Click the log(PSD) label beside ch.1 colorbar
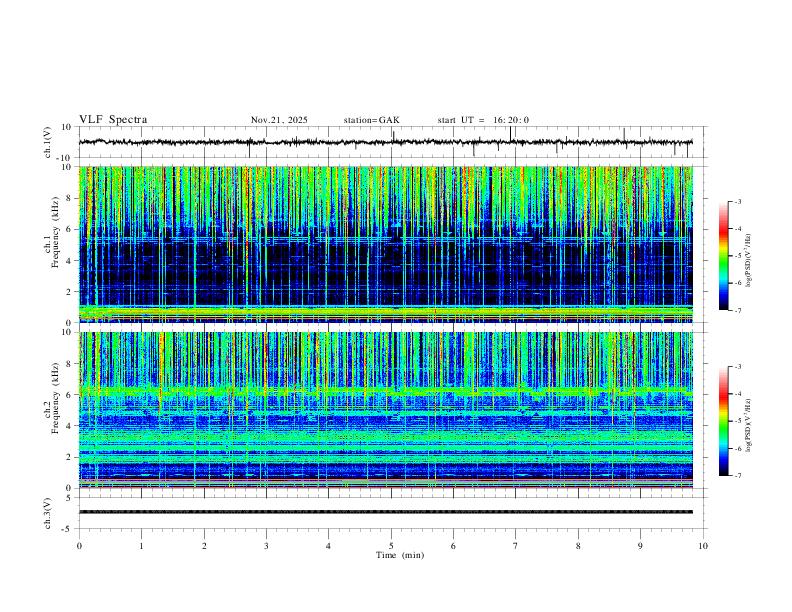 coord(749,260)
